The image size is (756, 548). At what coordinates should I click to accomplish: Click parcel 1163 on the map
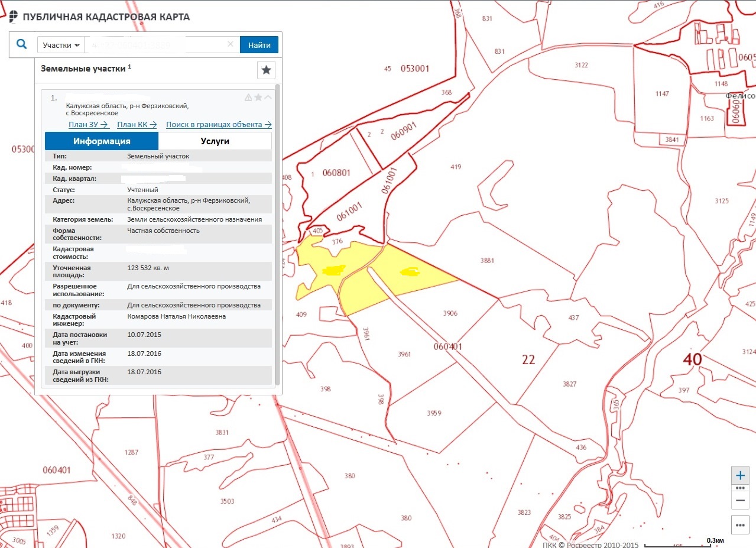pos(707,118)
